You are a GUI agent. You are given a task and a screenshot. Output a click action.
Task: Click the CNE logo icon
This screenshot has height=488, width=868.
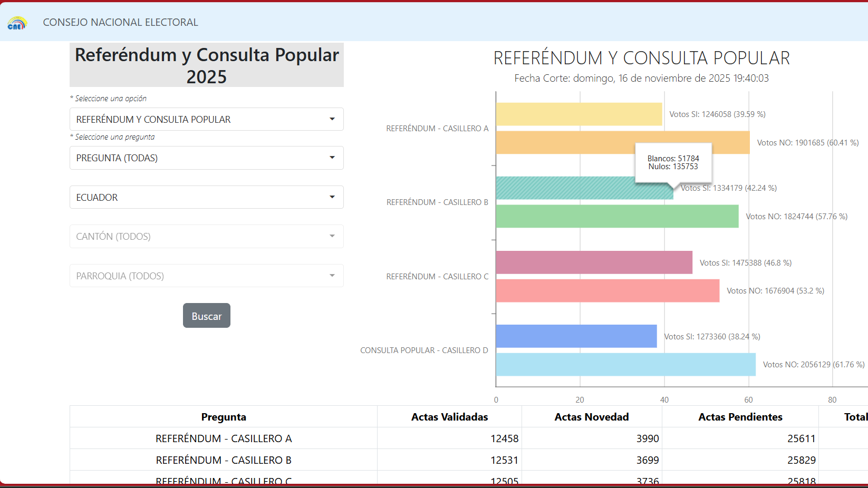17,23
